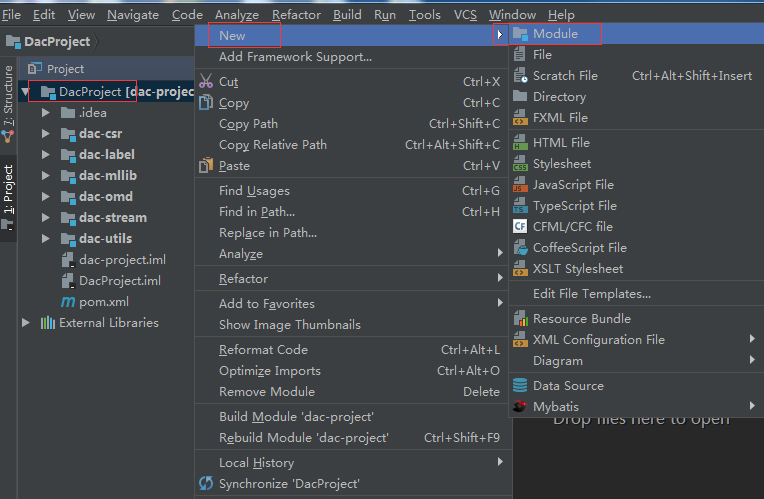The width and height of the screenshot is (764, 499).
Task: Click the DacProject breadcrumb label
Action: pyautogui.click(x=57, y=42)
